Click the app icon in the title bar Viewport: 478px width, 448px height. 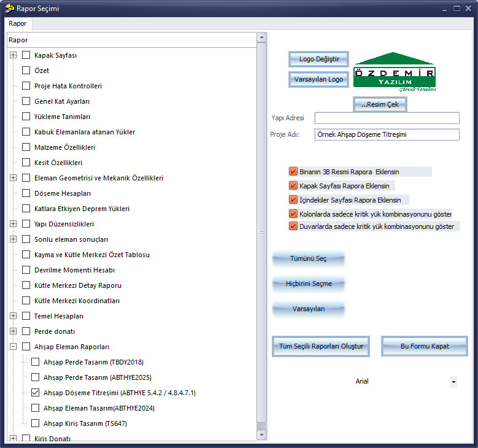point(9,9)
